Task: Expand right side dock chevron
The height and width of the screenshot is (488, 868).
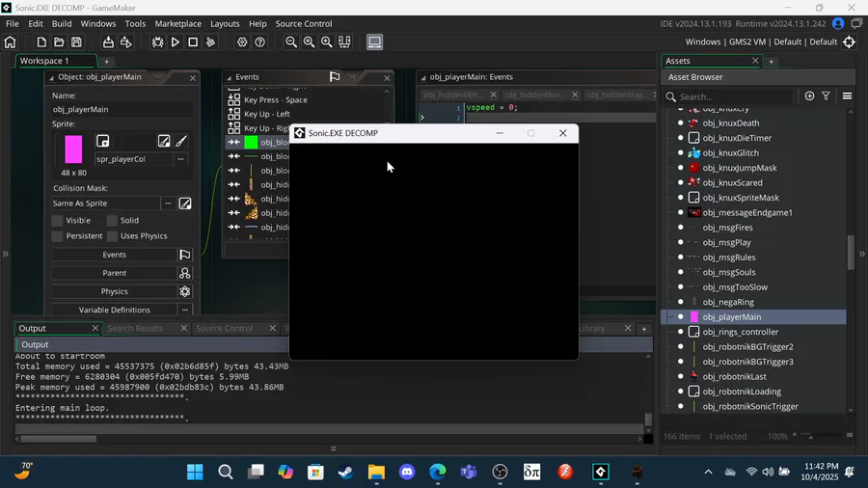Action: pos(862,254)
